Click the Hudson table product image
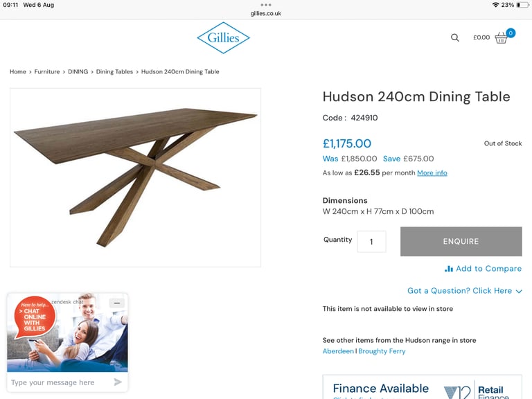532x399 pixels. tap(135, 177)
